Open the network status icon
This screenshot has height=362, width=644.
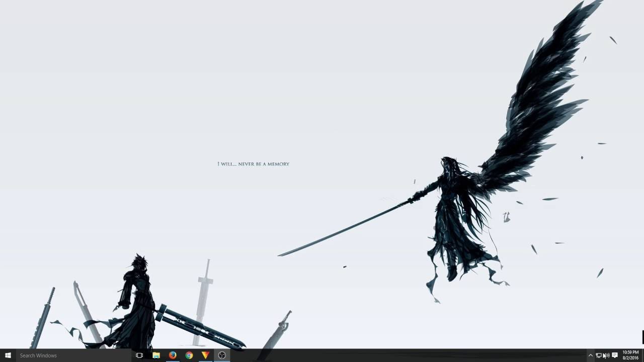coord(599,355)
